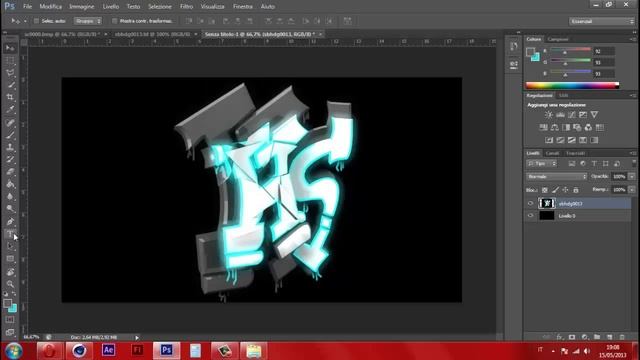
Task: Click the Opacità value field
Action: pyautogui.click(x=619, y=176)
